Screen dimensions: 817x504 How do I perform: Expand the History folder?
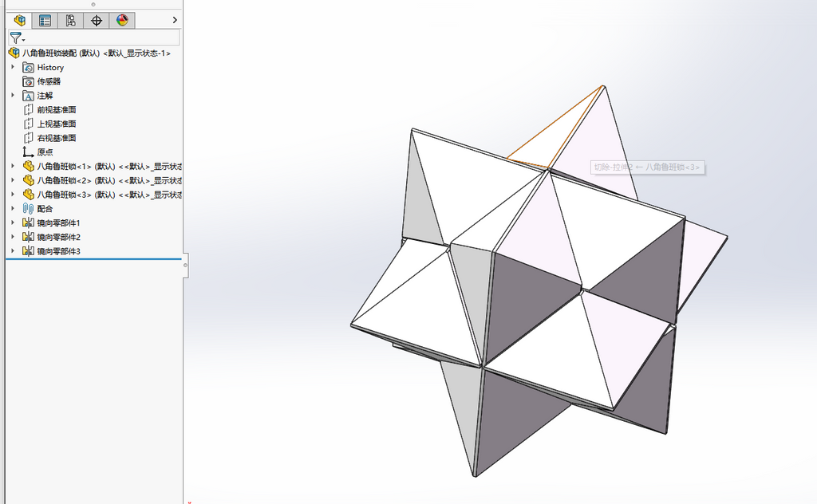click(x=13, y=67)
